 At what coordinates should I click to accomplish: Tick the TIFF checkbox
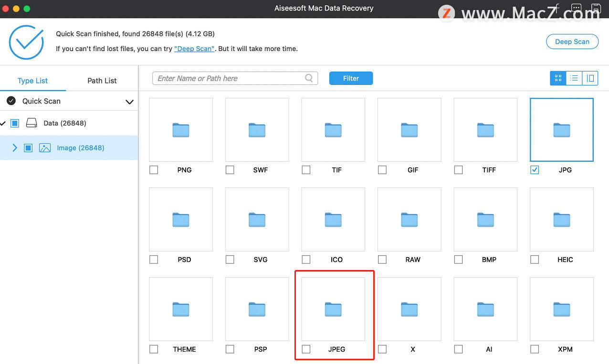[458, 170]
